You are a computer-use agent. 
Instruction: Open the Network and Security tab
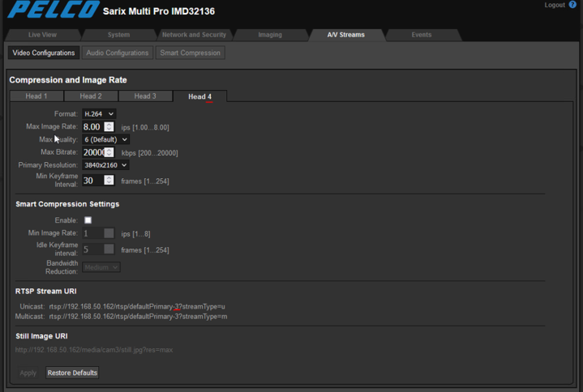click(194, 35)
